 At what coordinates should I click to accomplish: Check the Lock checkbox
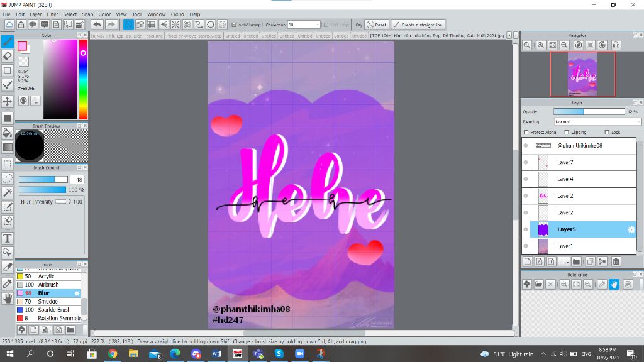[607, 132]
